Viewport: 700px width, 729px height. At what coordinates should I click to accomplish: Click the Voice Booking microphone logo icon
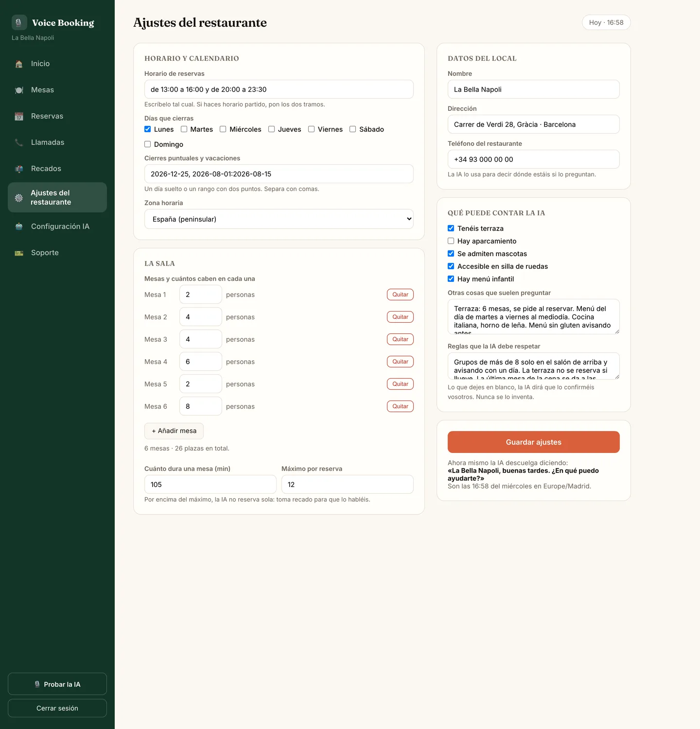tap(19, 22)
